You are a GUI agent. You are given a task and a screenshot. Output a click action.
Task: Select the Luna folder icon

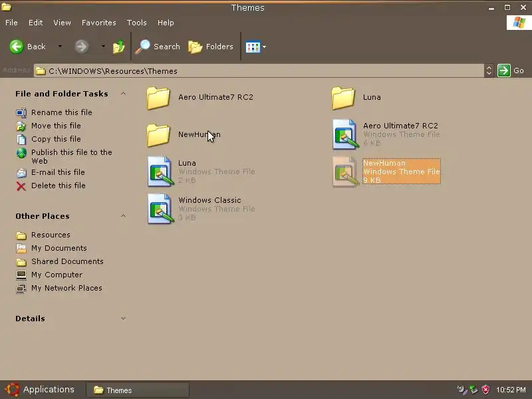pos(343,98)
